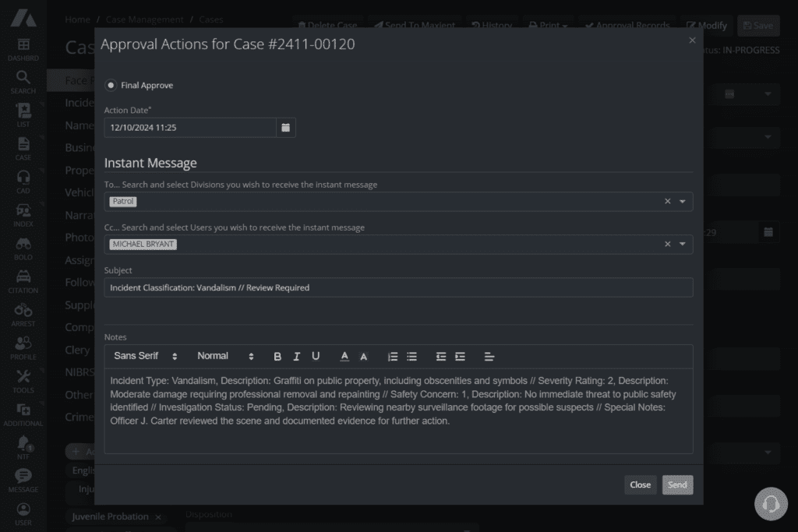Open the Divisions dropdown in the To field

point(682,201)
